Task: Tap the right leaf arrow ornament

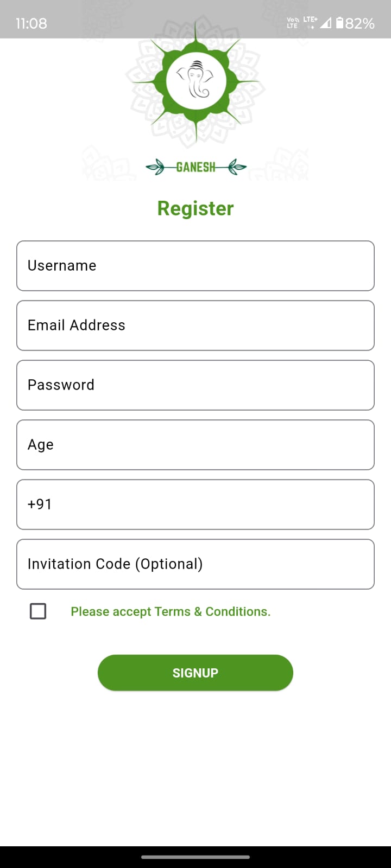Action: pyautogui.click(x=236, y=167)
